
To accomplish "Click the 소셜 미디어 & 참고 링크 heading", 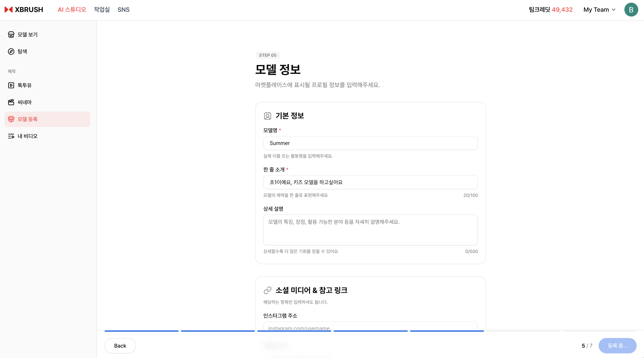I will [x=311, y=290].
